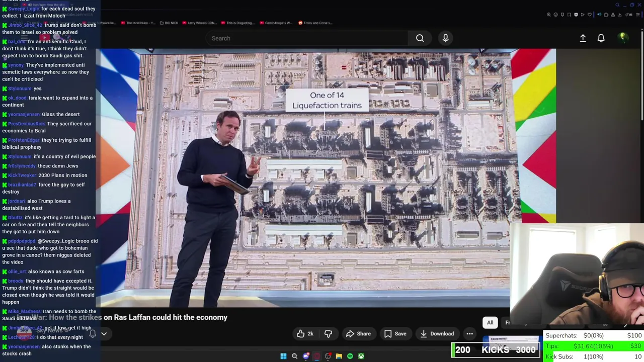The height and width of the screenshot is (362, 644).
Task: Launch Spotify from the taskbar
Action: pyautogui.click(x=350, y=356)
